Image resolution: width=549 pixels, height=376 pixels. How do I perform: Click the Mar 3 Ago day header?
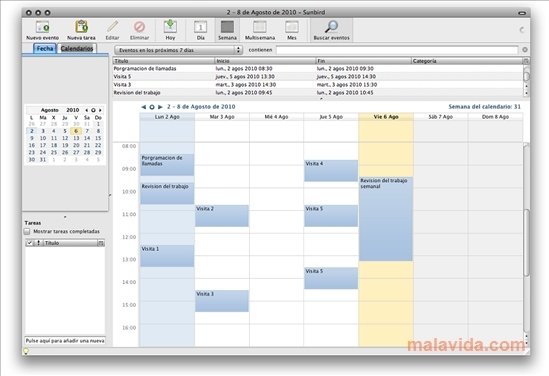tap(222, 117)
